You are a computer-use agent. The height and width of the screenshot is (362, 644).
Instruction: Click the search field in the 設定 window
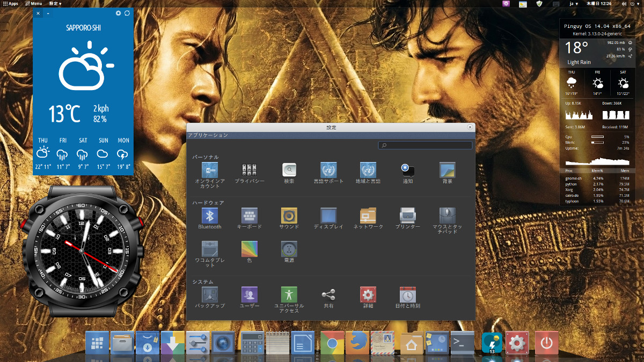click(426, 145)
